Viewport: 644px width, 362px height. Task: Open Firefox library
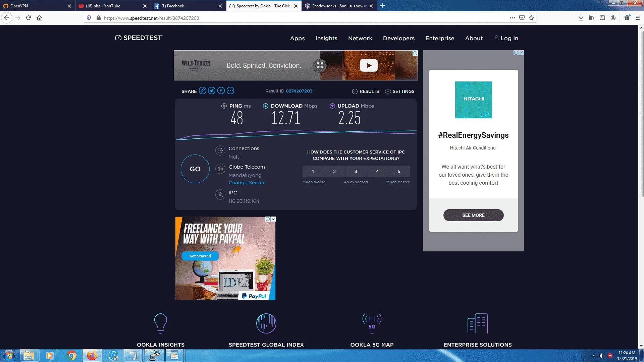click(592, 18)
